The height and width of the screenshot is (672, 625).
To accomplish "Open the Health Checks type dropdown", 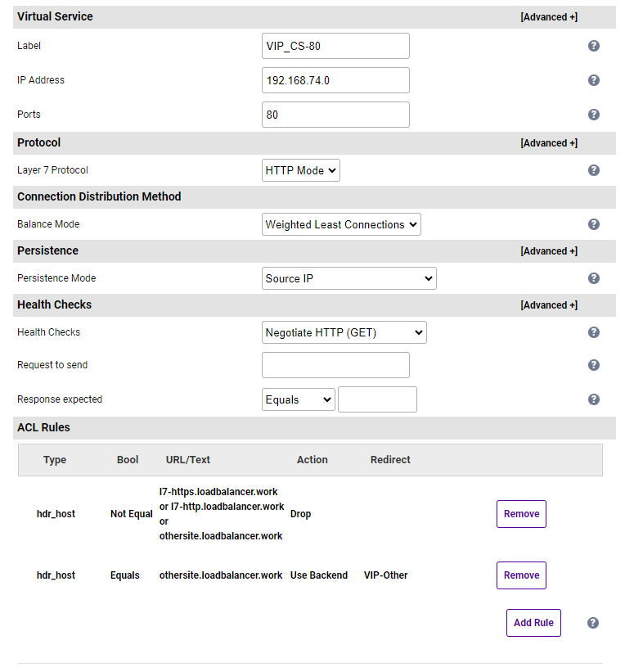I will pyautogui.click(x=344, y=332).
